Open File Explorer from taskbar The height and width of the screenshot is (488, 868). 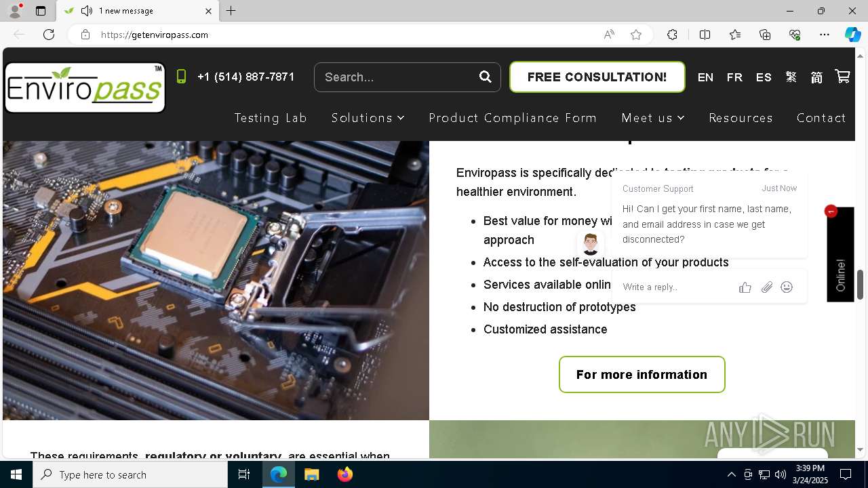point(311,474)
